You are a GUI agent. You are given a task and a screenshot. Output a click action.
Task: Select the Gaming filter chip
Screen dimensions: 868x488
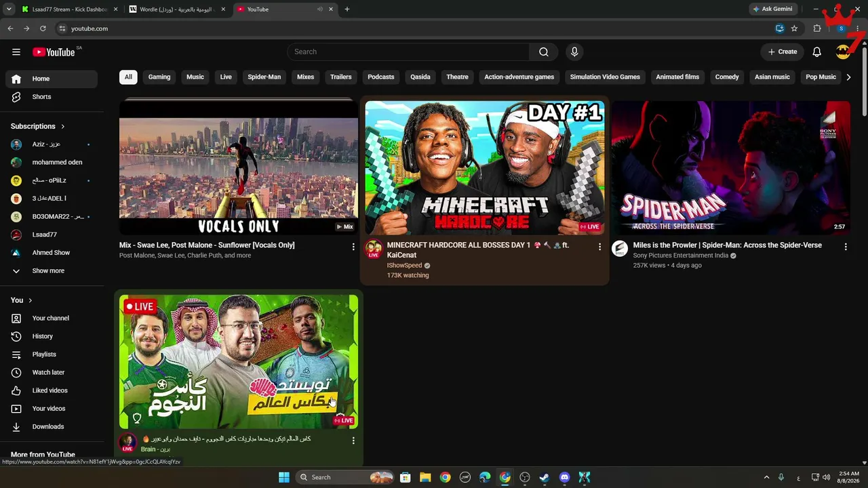click(x=159, y=77)
